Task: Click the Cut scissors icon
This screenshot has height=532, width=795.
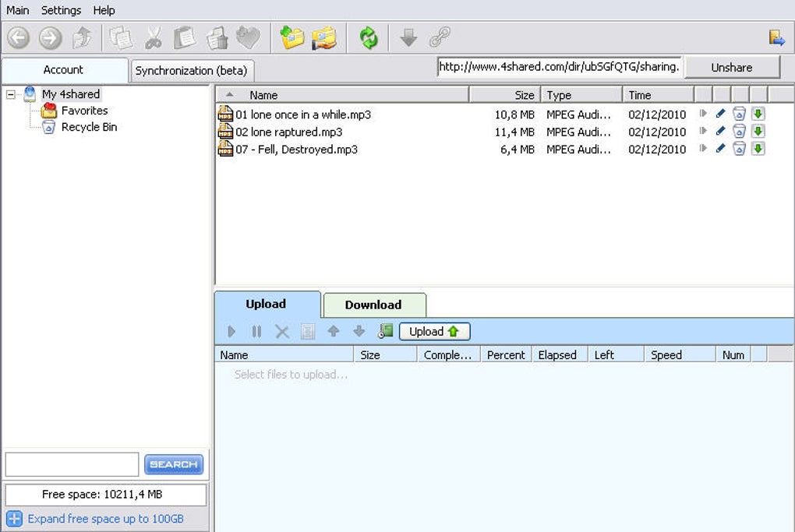Action: [153, 38]
